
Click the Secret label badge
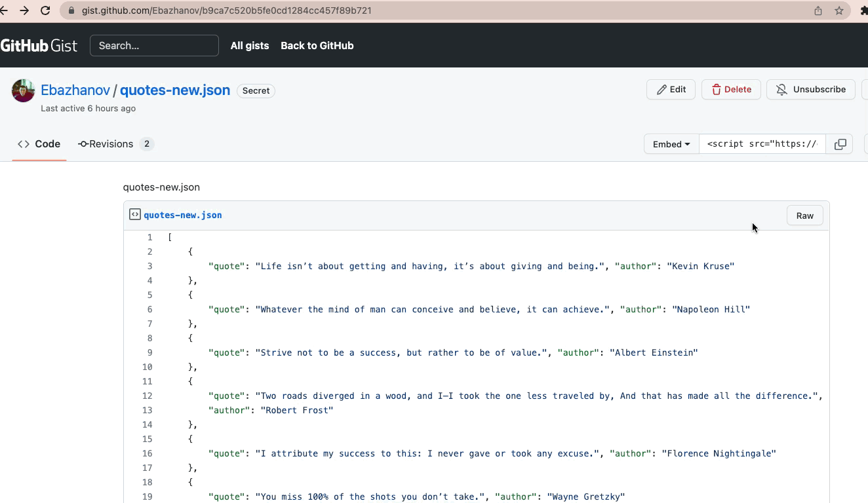256,91
